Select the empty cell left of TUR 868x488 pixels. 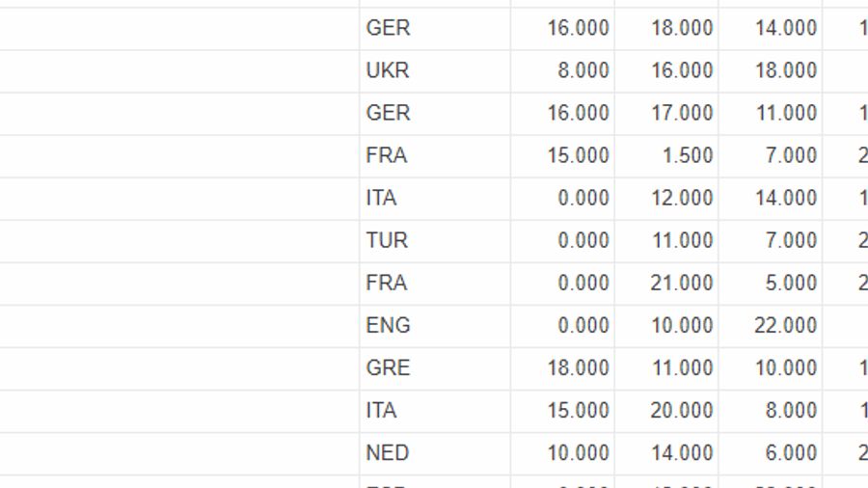click(179, 241)
